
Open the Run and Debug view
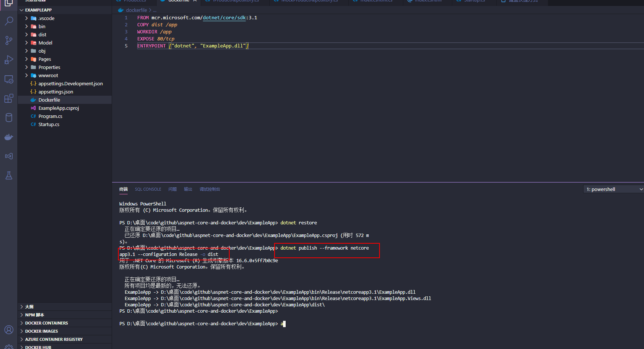(9, 60)
